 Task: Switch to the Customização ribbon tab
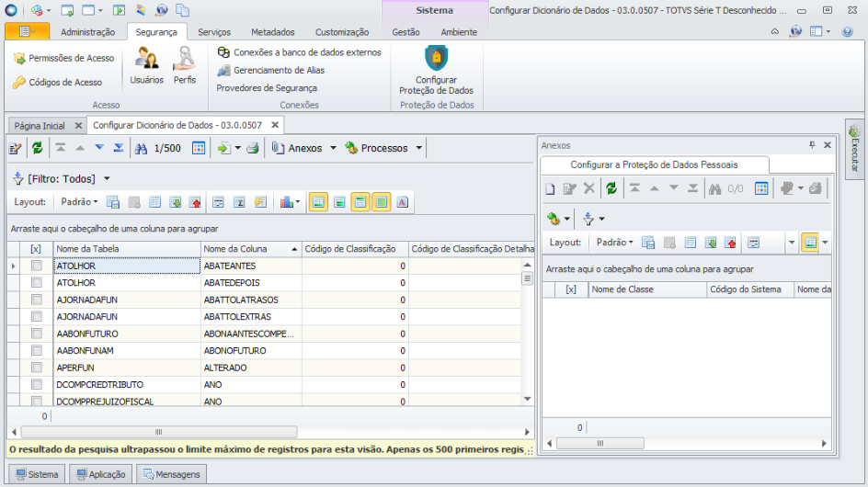coord(342,32)
